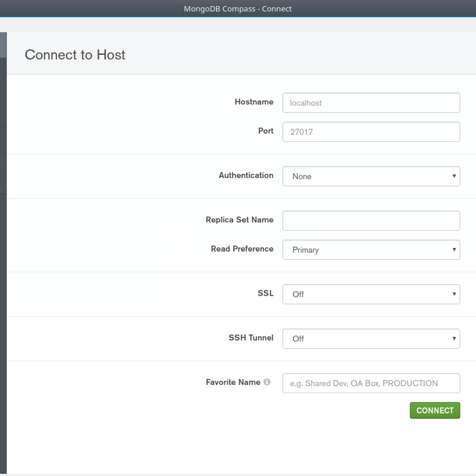Click the Replica Set Name field

(x=371, y=221)
